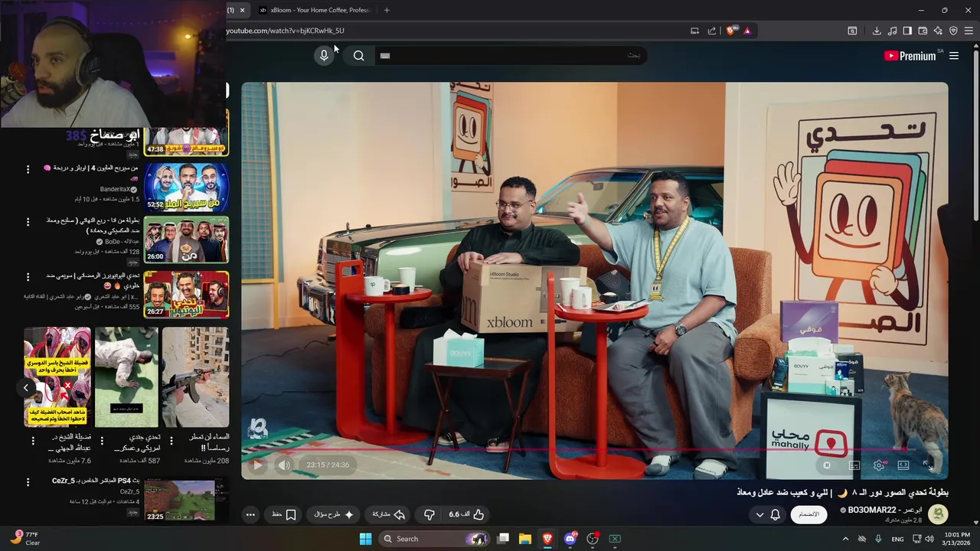The width and height of the screenshot is (980, 551).
Task: Open options menu for BanderitaX video
Action: coord(28,168)
